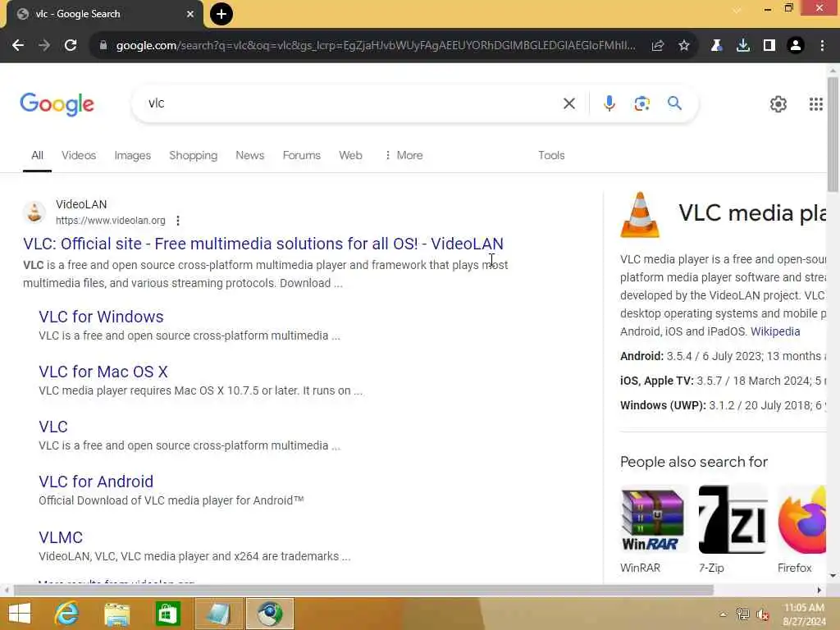Close the 'vlc - Google Search' tab
The image size is (840, 630).
pyautogui.click(x=190, y=14)
